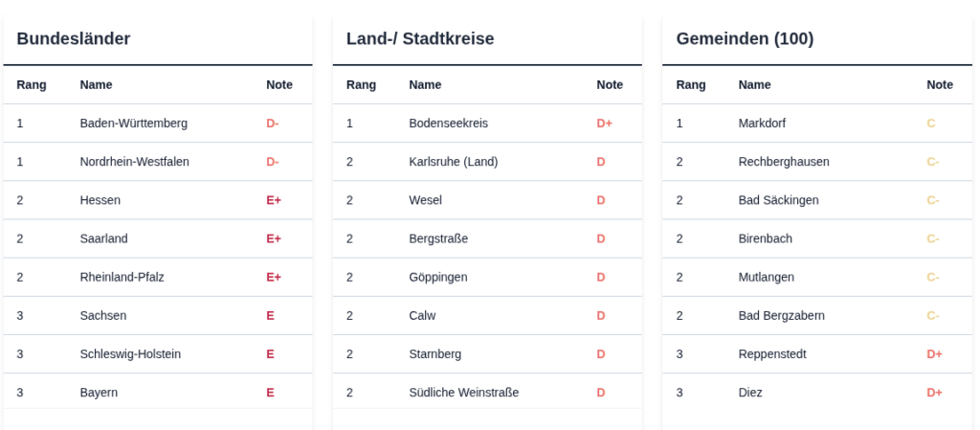
Task: Open Bad Bergzabern from Gemeinden list
Action: 781,315
